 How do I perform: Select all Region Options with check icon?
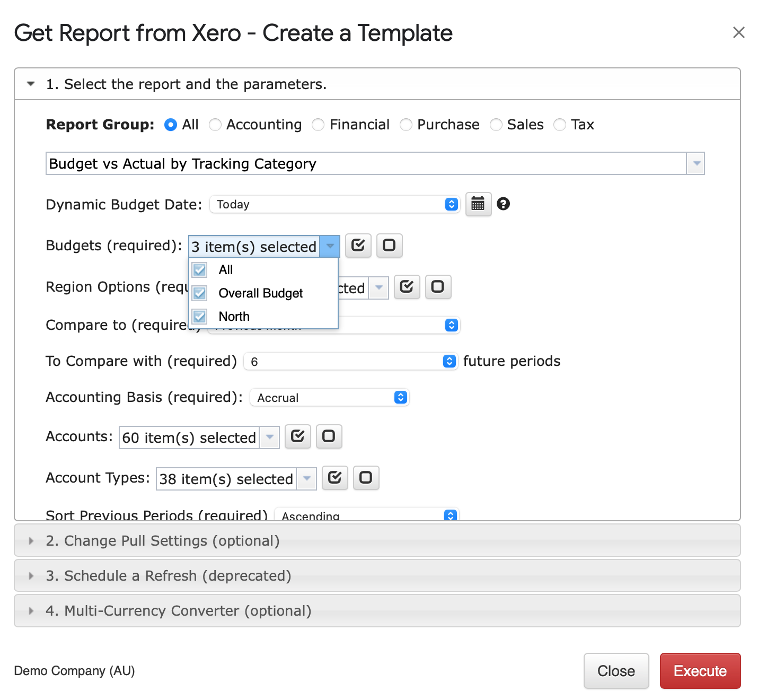407,287
